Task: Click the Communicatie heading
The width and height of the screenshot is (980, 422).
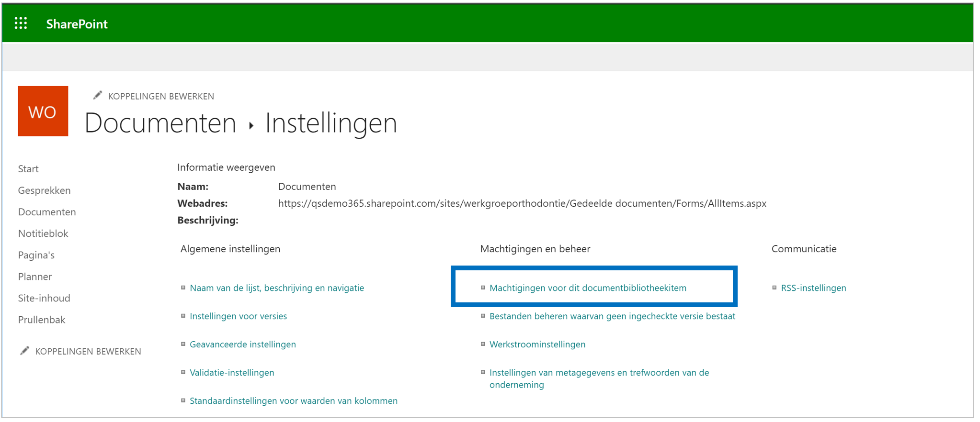Action: (x=804, y=249)
